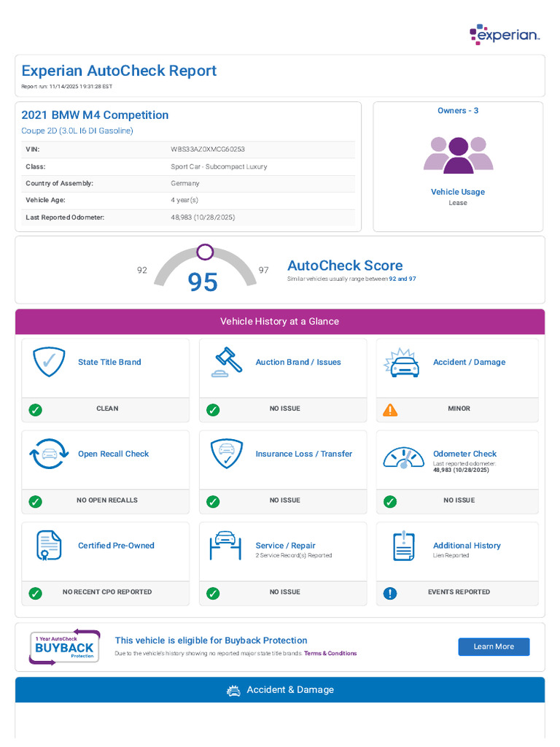Viewport: 560px width, 747px height.
Task: Open the Additional History link
Action: point(467,546)
